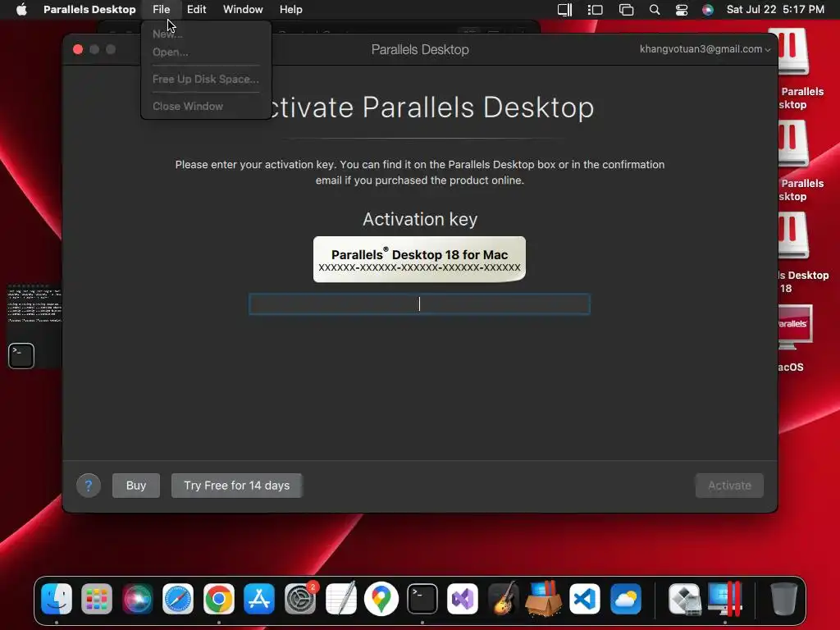Click Try Free for 14 days
The width and height of the screenshot is (840, 630).
(x=237, y=486)
